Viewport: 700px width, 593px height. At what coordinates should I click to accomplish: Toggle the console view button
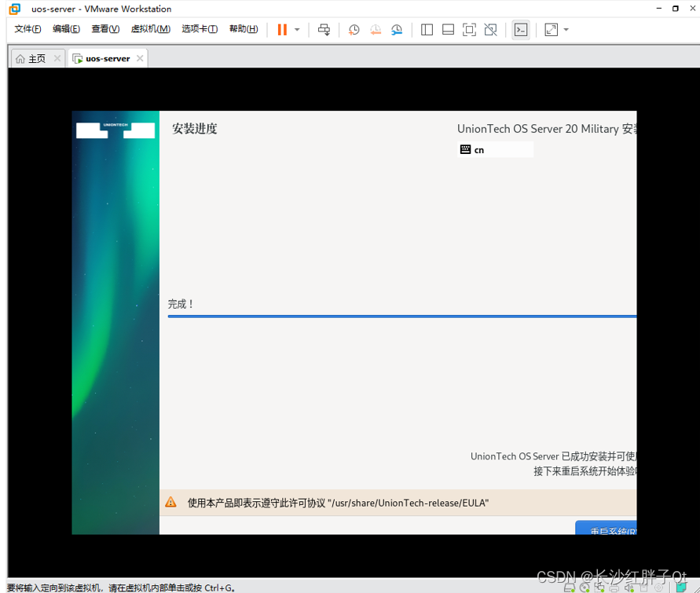coord(521,30)
